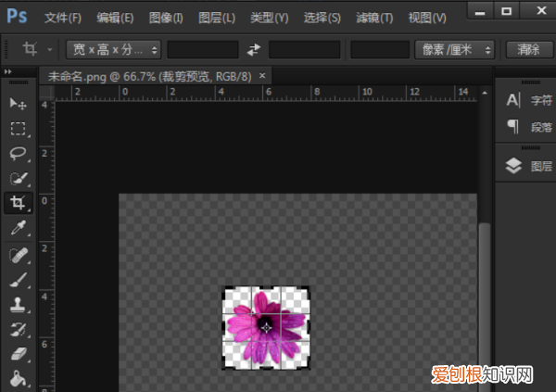This screenshot has width=556, height=392.
Task: Open the 文件(F) menu
Action: coord(63,18)
